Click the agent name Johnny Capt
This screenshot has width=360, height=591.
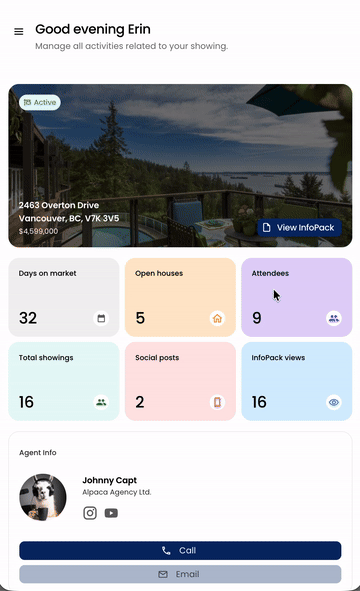pos(110,480)
